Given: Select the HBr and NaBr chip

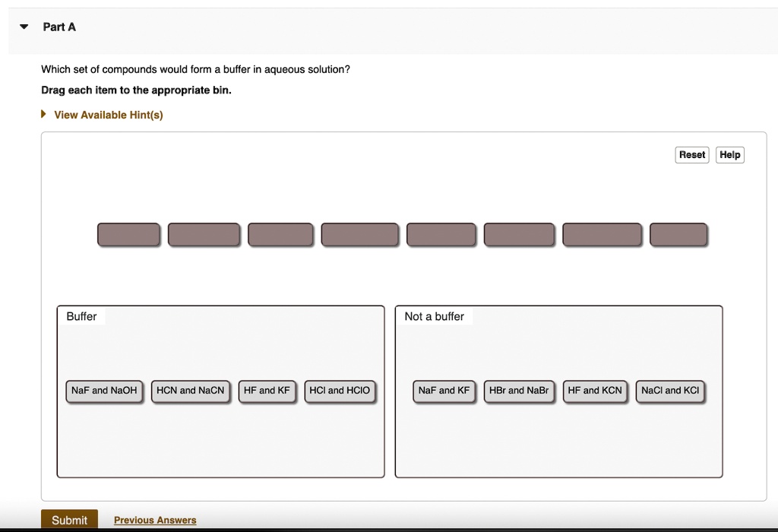Looking at the screenshot, I should tap(519, 391).
